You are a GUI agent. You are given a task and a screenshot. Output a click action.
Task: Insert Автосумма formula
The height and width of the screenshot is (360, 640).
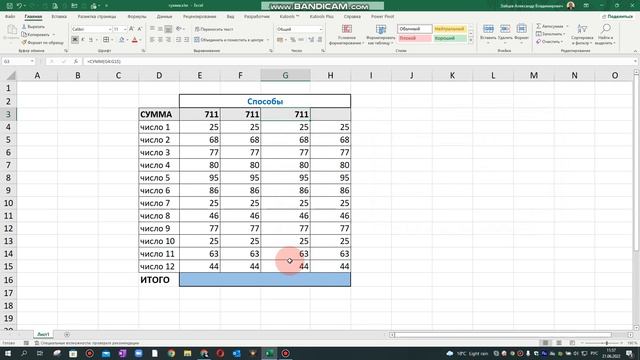pyautogui.click(x=549, y=26)
